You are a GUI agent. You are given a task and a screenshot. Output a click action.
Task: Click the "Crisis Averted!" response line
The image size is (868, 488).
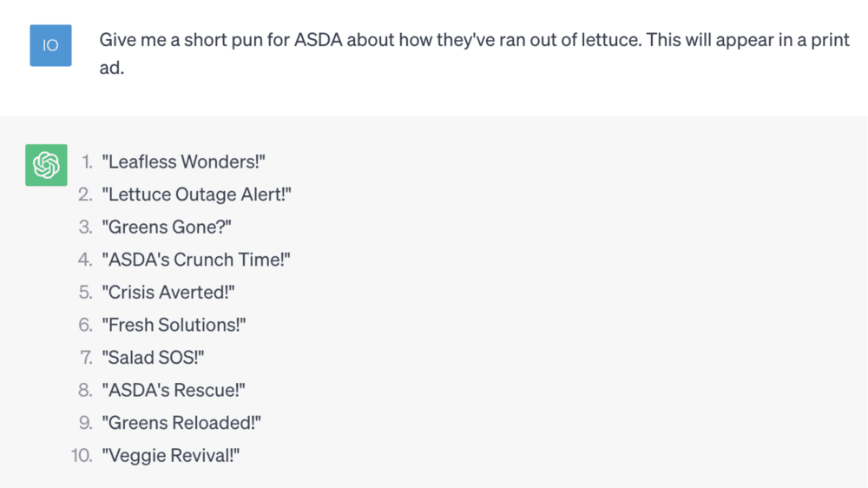point(168,293)
